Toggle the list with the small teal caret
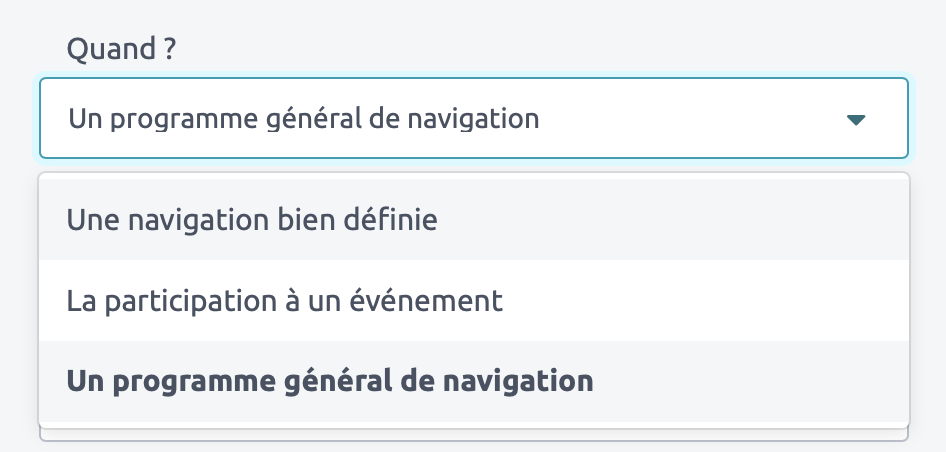946x452 pixels. (854, 120)
